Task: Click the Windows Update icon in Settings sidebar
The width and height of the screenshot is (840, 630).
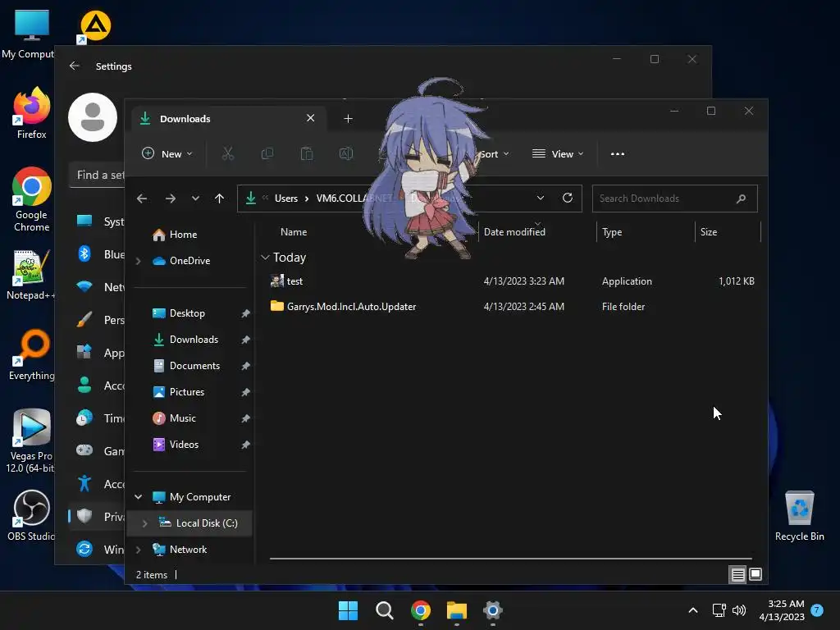Action: pyautogui.click(x=84, y=549)
